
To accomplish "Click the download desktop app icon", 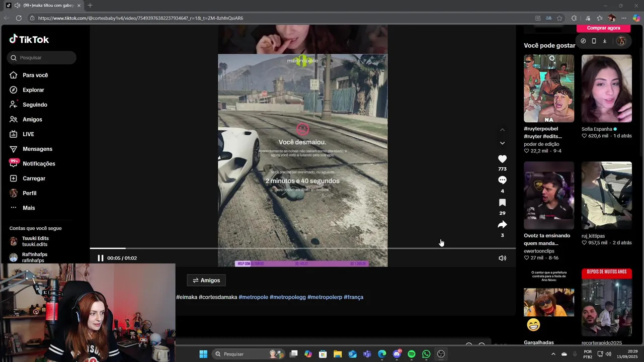I will tap(605, 41).
